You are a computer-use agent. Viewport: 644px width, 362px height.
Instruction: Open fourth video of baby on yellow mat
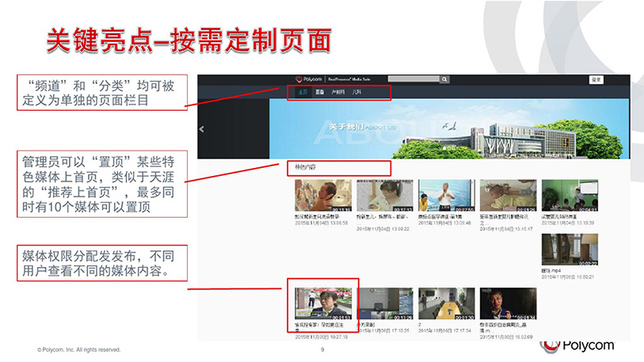(x=508, y=196)
